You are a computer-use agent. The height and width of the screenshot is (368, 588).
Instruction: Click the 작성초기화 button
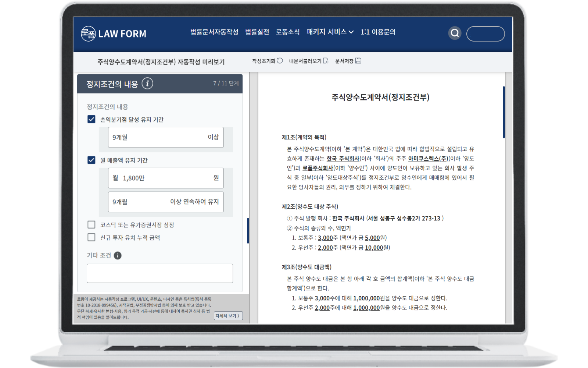(267, 61)
